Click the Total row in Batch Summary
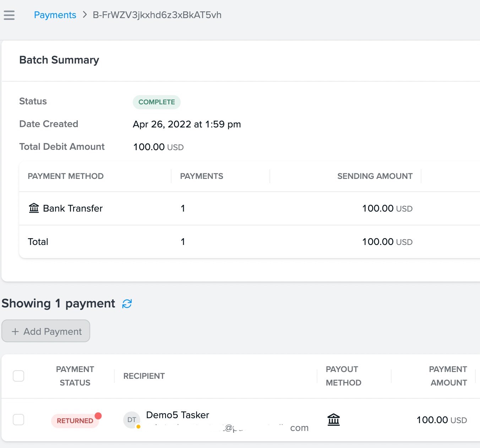 pos(38,242)
